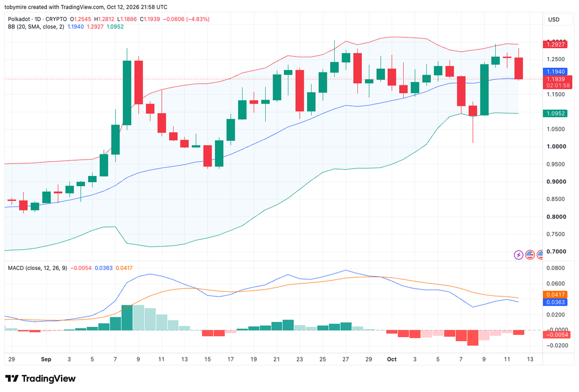Click the open value O1.2545 in the legend
Image resolution: width=579 pixels, height=392 pixels.
coord(81,19)
